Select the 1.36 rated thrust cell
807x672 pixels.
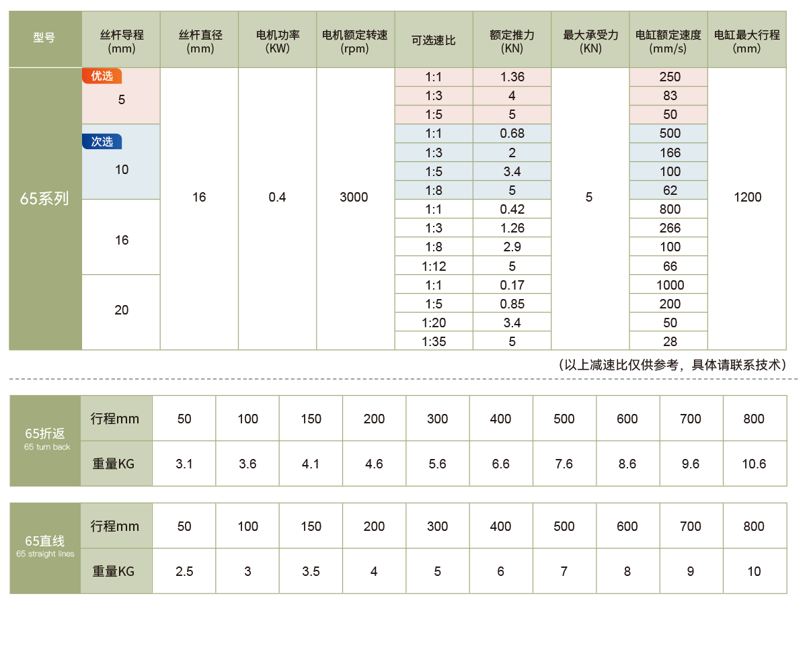[x=512, y=77]
